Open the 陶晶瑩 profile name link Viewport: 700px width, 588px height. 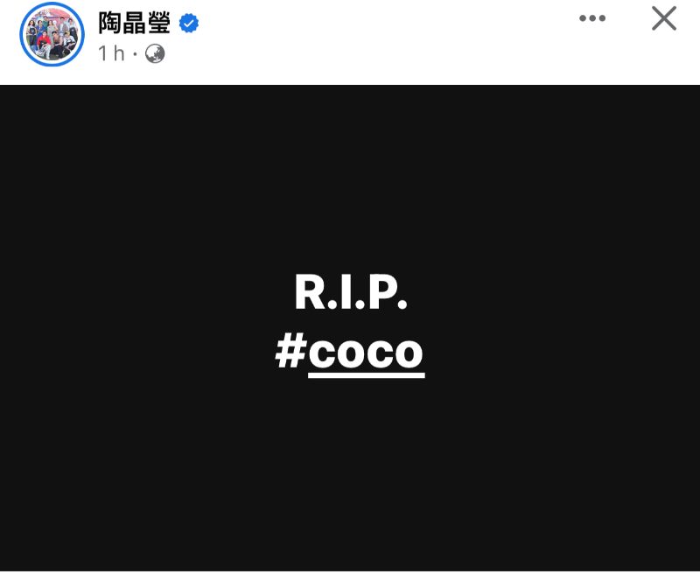(134, 23)
